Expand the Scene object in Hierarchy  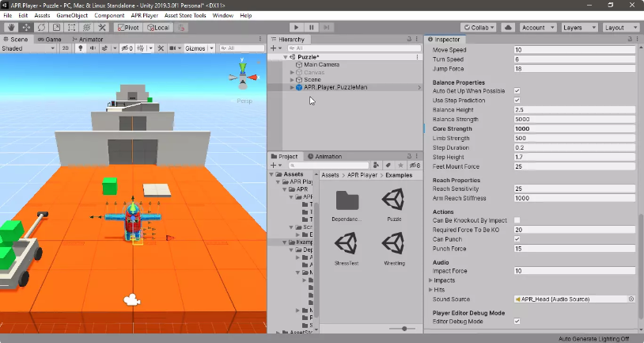tap(292, 80)
